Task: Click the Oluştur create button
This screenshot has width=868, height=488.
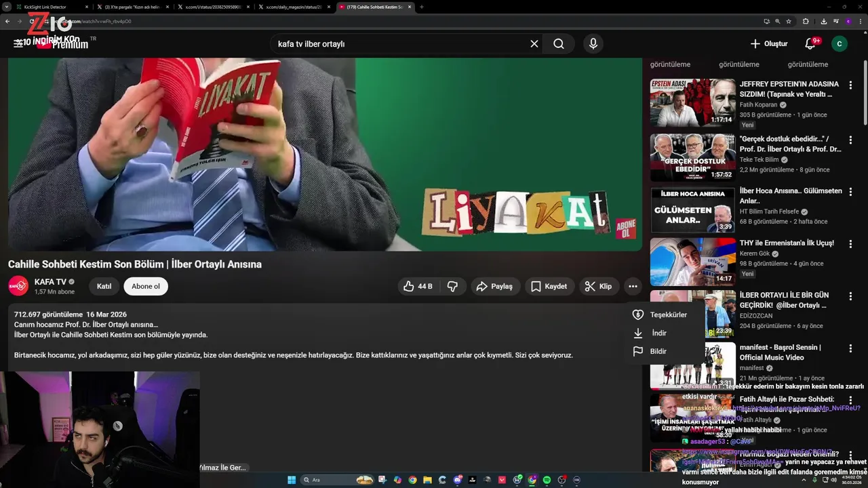Action: (769, 43)
